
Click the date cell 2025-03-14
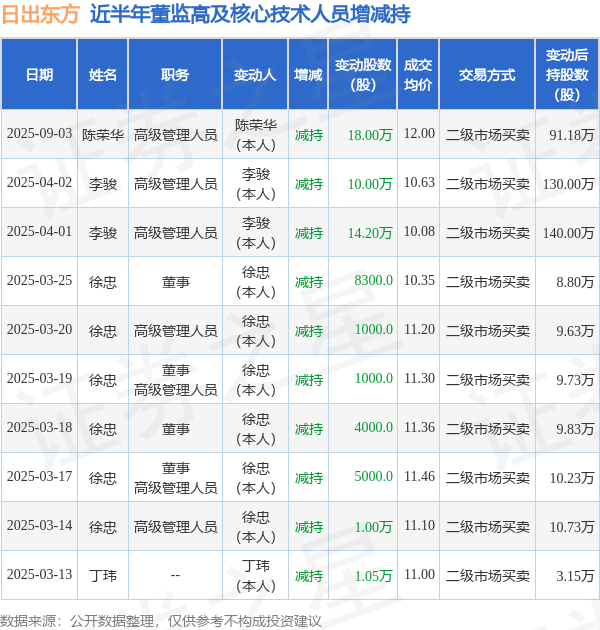click(x=39, y=526)
